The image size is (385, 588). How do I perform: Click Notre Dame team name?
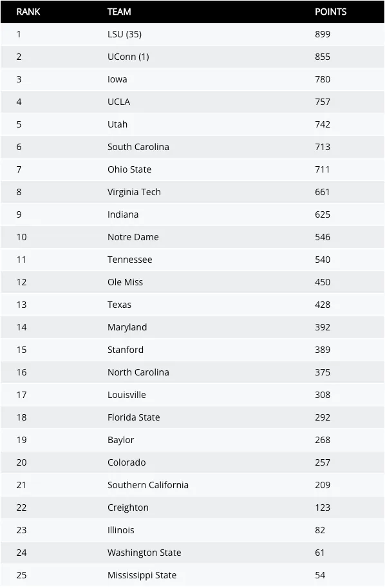[133, 237]
